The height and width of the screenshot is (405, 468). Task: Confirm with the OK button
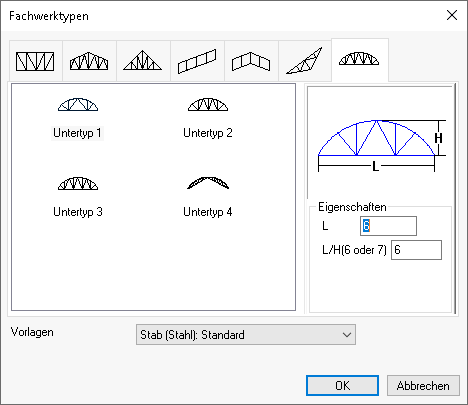342,386
